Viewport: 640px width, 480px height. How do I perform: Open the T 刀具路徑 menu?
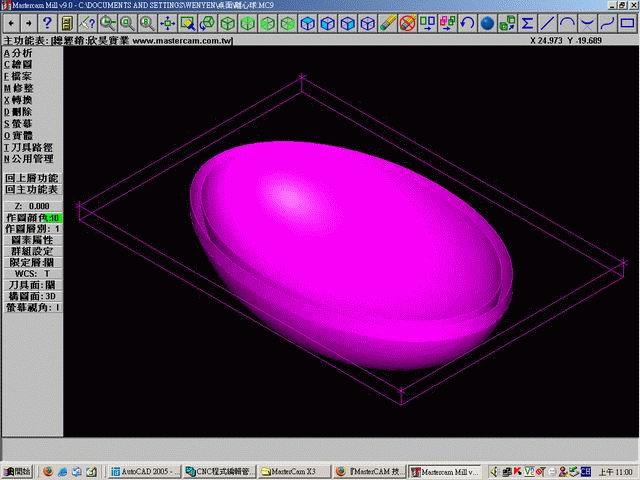(x=29, y=147)
